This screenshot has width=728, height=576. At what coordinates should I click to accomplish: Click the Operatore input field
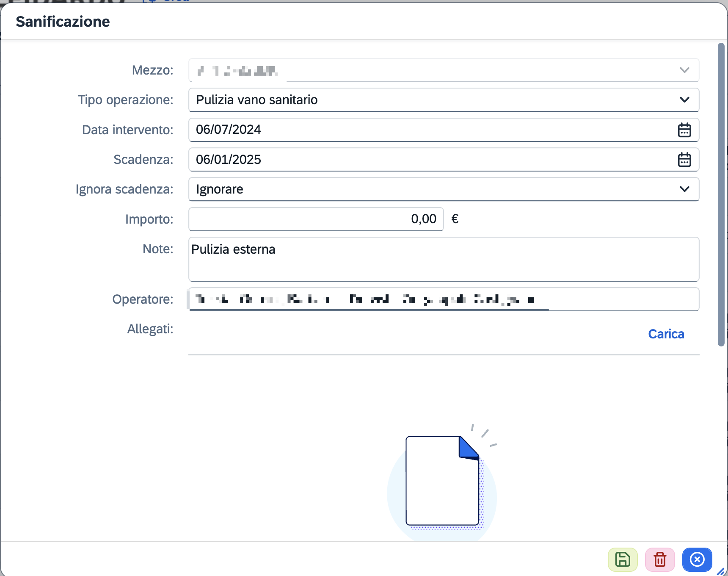[x=444, y=299]
